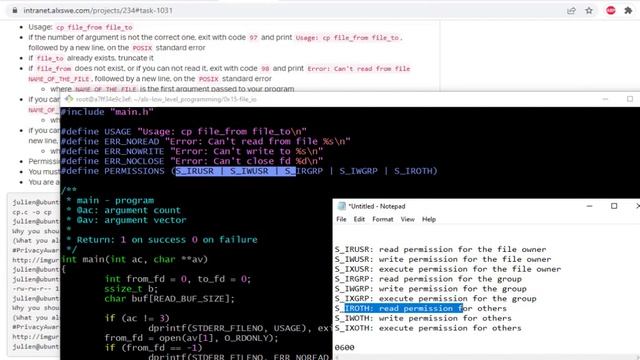Click the "int main(int ac, char **av)" line

(x=134, y=260)
